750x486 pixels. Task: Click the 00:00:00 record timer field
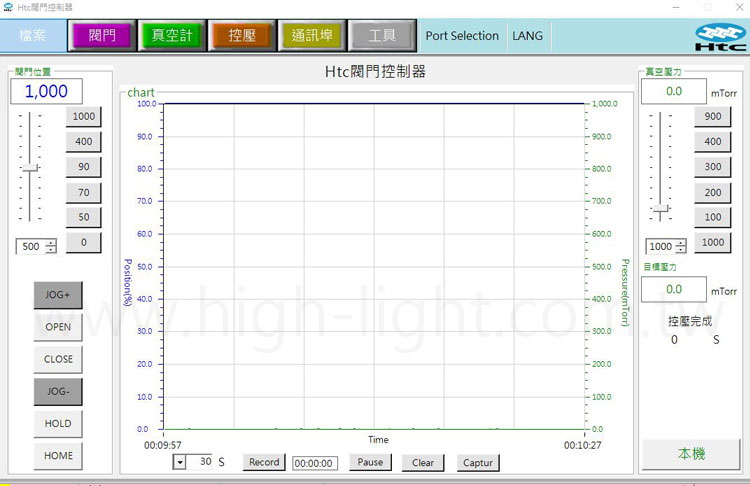pos(314,464)
